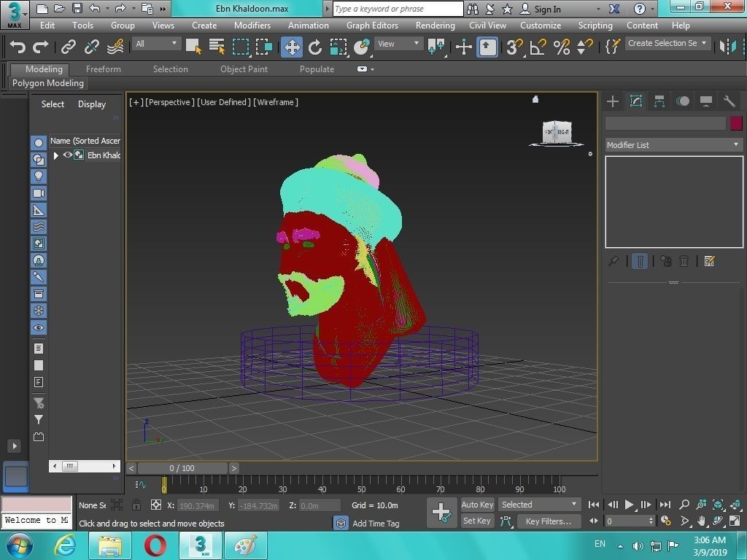Open viewport [+] general menu
Screen dimensions: 747x560
pos(136,102)
